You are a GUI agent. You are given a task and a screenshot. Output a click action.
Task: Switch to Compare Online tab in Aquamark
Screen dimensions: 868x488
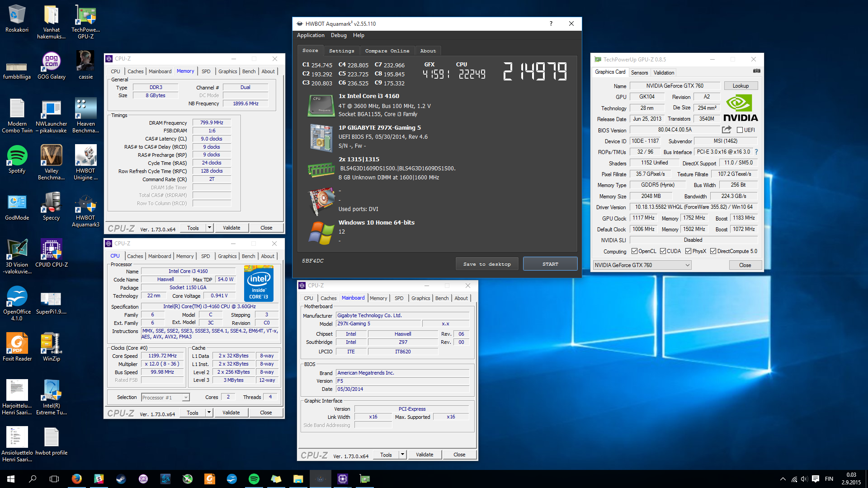pos(387,51)
